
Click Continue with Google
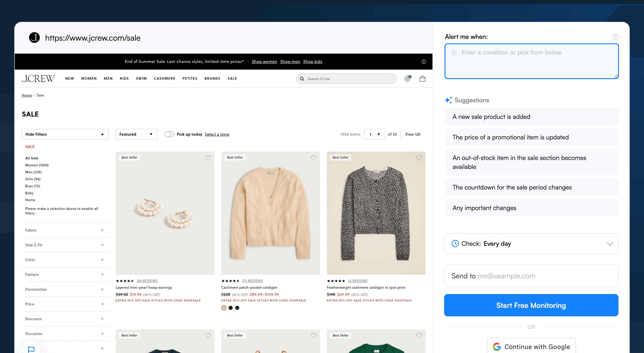tap(531, 347)
